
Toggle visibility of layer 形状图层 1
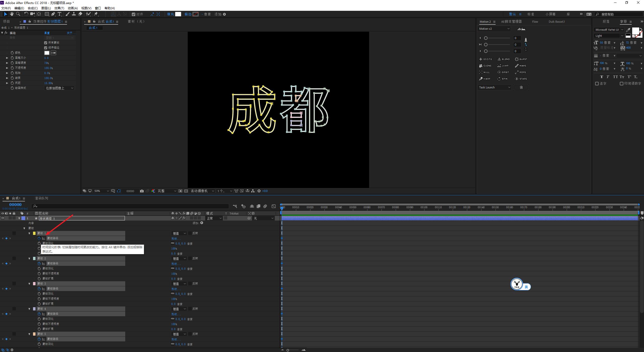click(3, 218)
